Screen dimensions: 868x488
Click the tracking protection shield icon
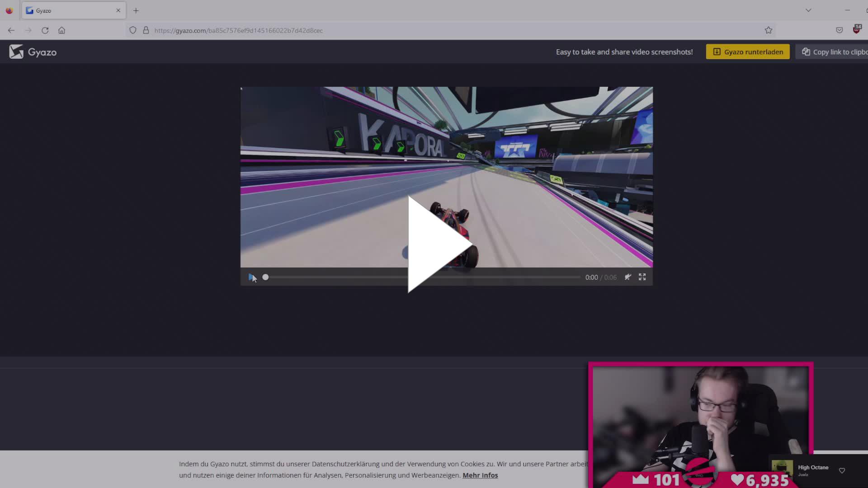(132, 30)
